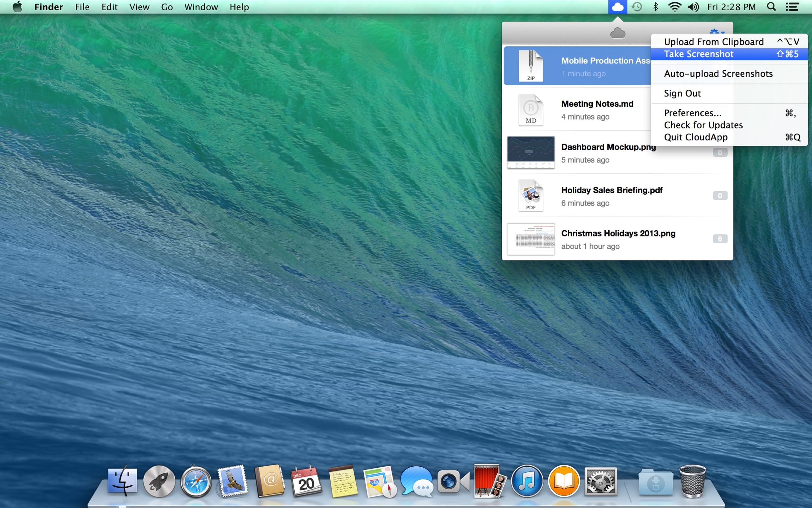Click the view counter badge on Christmas Holidays 2013.png

coord(720,239)
